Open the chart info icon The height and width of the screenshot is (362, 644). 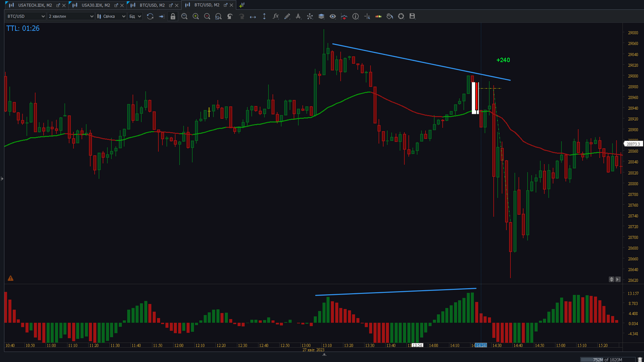point(355,16)
